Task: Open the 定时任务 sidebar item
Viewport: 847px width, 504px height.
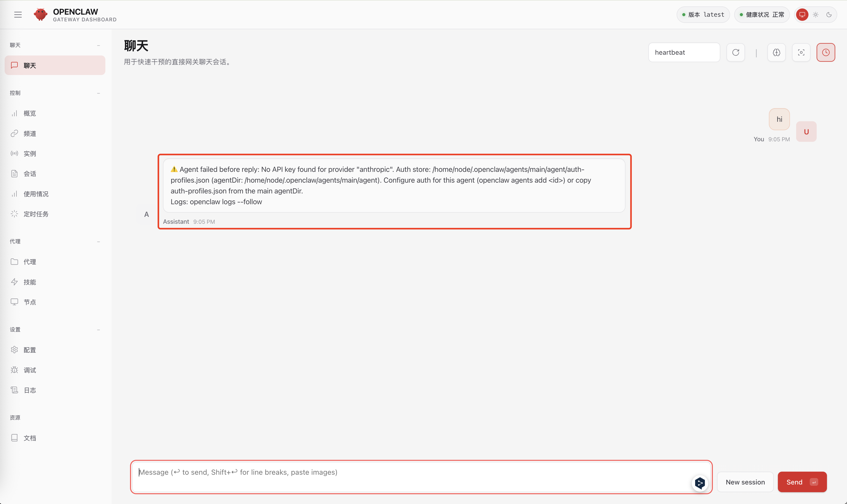Action: (x=36, y=214)
